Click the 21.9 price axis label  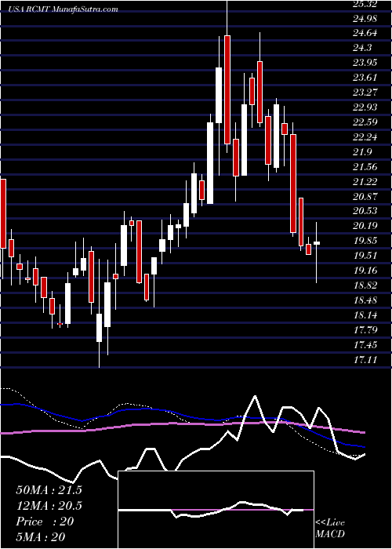(362, 152)
